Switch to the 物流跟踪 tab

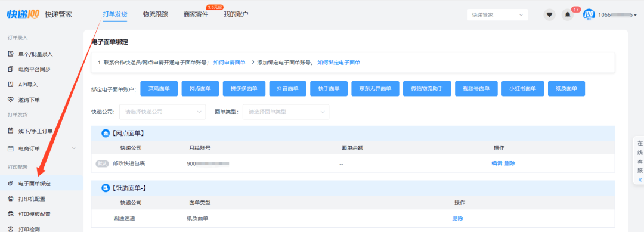click(x=155, y=14)
